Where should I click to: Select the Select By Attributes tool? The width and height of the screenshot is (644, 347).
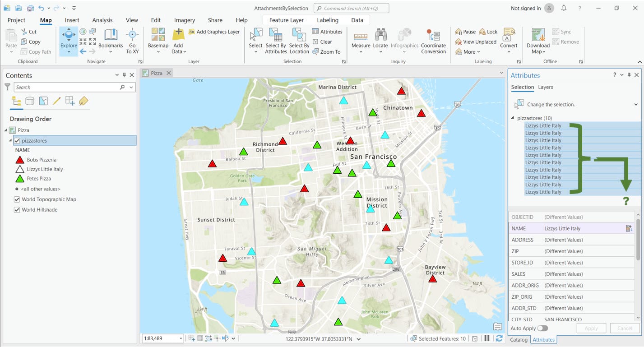[275, 41]
